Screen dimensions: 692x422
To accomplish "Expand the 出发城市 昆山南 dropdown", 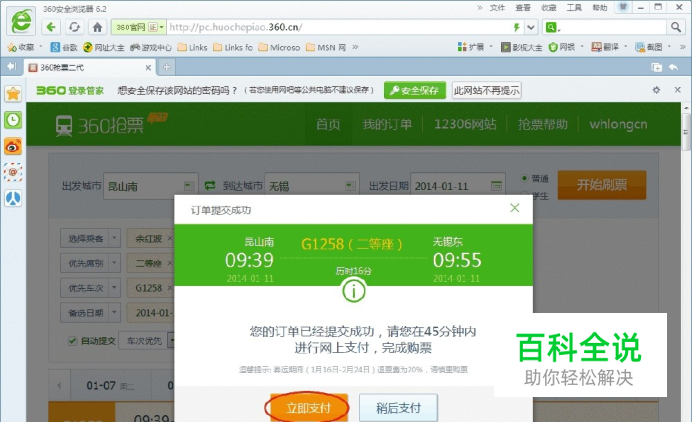I will (x=189, y=186).
